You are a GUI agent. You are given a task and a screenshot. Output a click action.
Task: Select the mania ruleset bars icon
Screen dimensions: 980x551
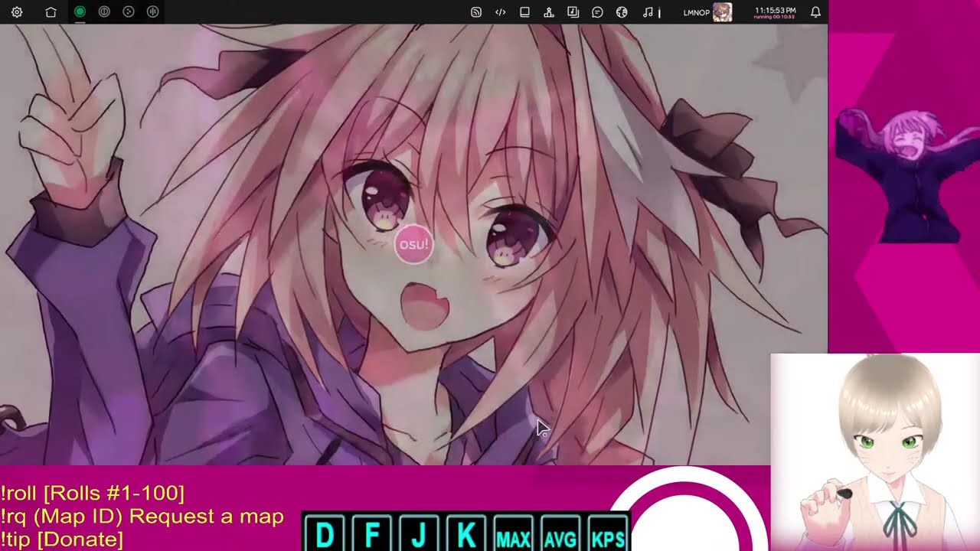pyautogui.click(x=153, y=12)
